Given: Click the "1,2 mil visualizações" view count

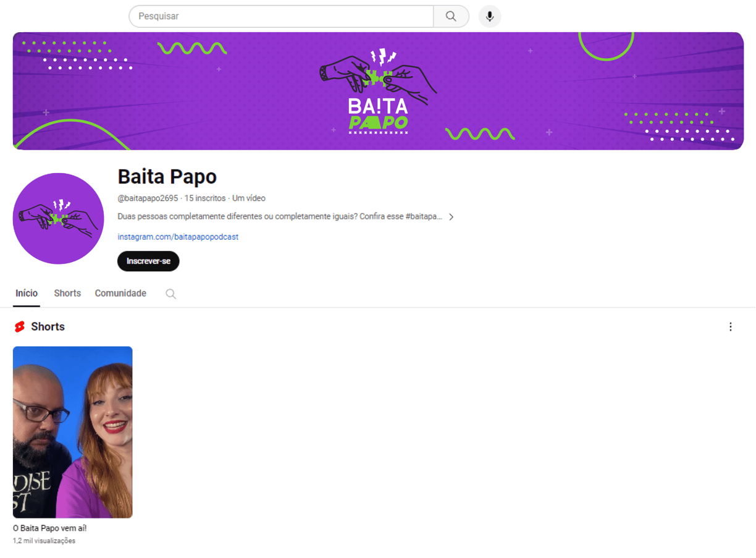Looking at the screenshot, I should tap(44, 541).
